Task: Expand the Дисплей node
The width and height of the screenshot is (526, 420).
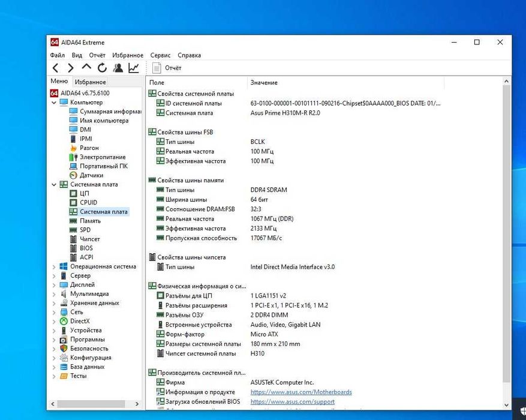Action: click(x=54, y=285)
